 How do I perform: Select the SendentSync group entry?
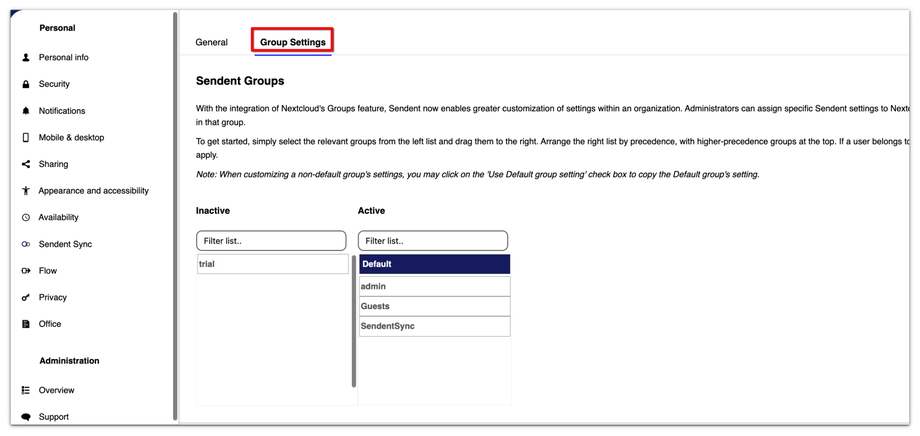[434, 327]
